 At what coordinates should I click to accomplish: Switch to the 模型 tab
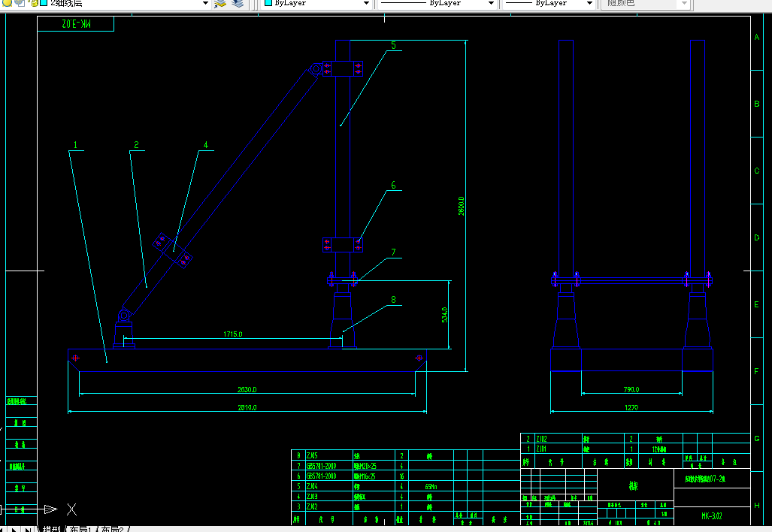coord(52,528)
